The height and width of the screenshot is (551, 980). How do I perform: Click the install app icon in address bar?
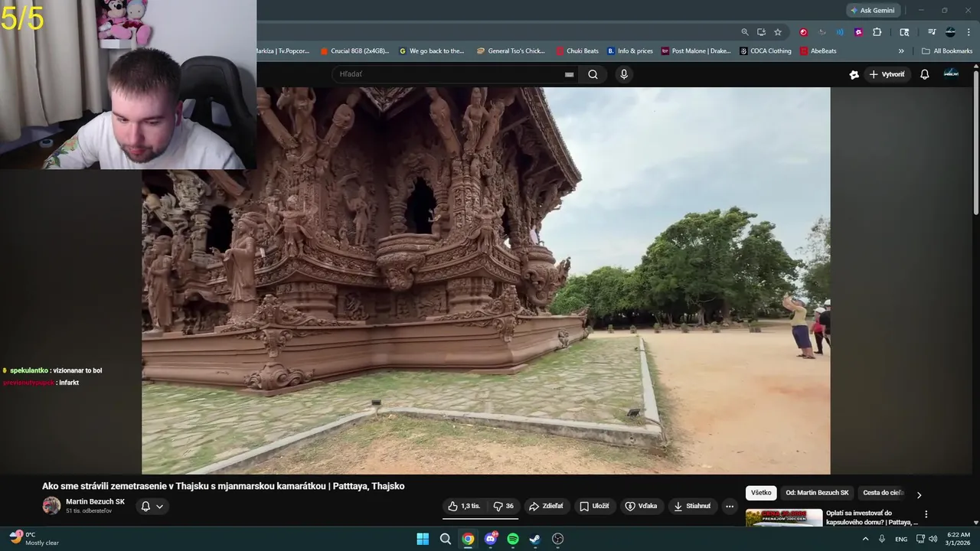tap(761, 32)
